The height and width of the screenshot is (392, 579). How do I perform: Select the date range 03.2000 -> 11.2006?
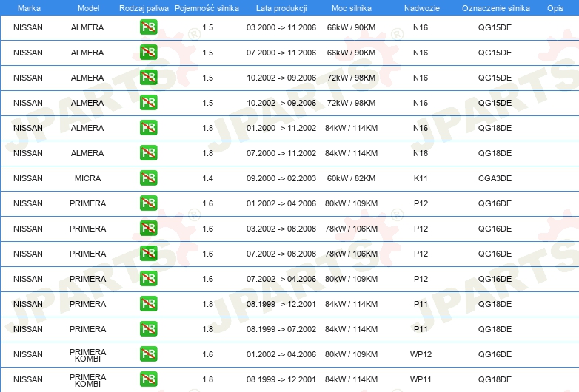coord(281,27)
